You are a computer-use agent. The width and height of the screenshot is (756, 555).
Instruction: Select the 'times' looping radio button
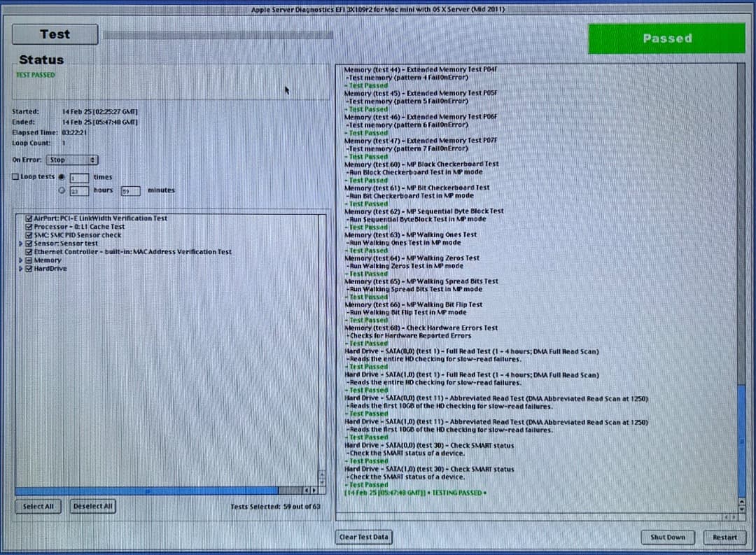click(62, 176)
